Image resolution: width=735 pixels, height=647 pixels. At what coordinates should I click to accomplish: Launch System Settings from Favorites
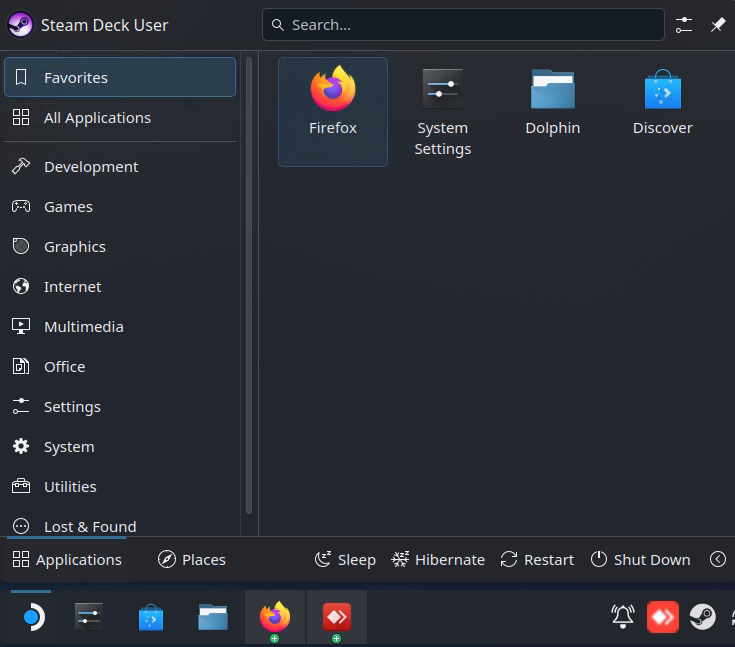pos(442,112)
